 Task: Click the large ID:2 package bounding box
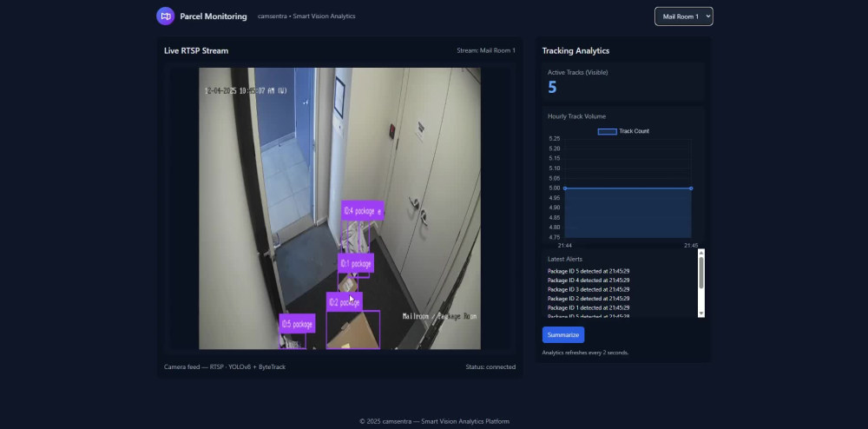353,330
